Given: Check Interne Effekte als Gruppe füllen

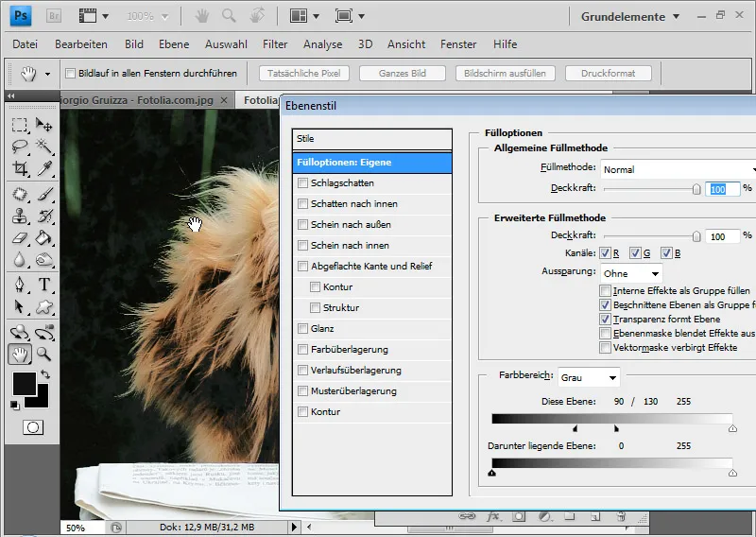Looking at the screenshot, I should (x=605, y=290).
